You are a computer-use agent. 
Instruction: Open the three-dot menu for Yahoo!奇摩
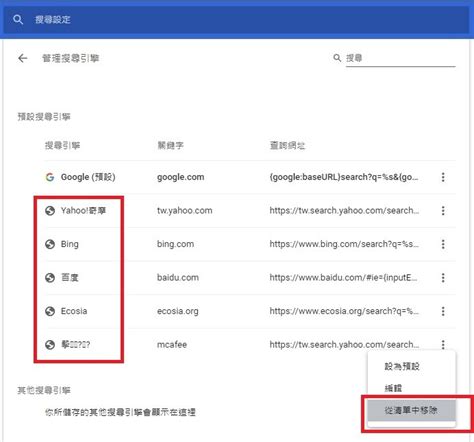443,211
